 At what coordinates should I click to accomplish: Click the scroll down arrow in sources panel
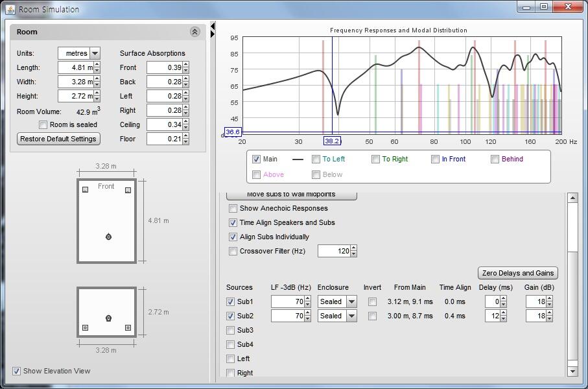point(572,371)
